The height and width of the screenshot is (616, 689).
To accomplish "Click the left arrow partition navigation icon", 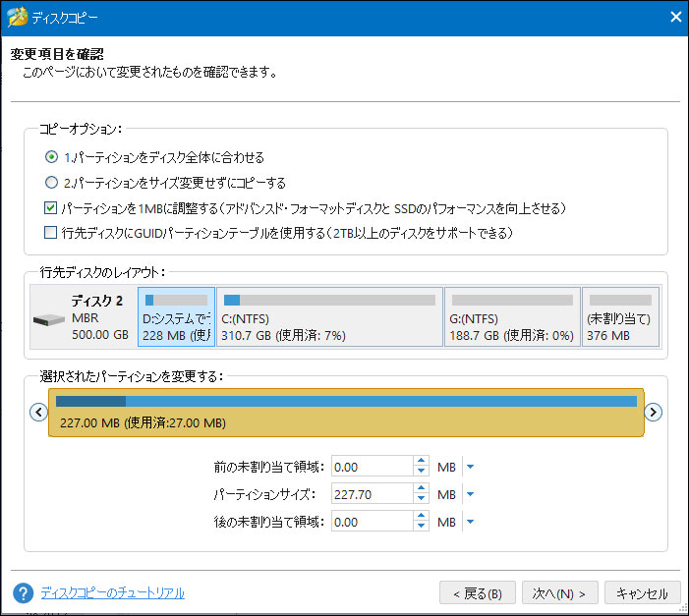I will (39, 412).
